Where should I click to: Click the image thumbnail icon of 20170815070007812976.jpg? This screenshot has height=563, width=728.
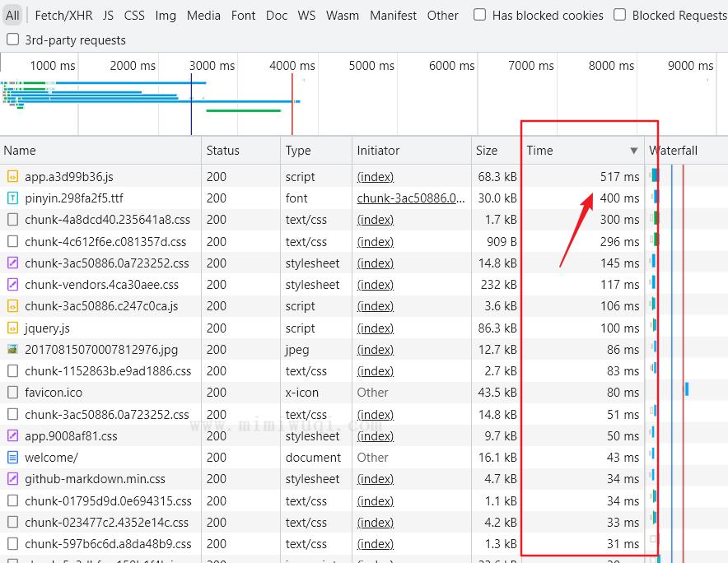tap(12, 349)
